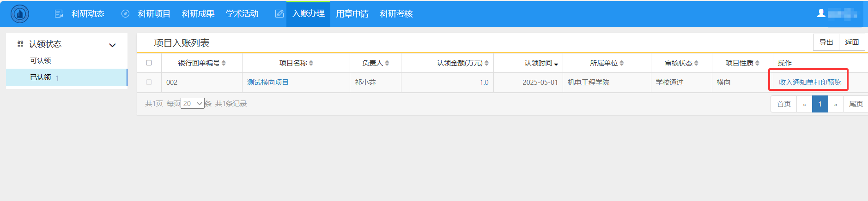Click the university logo icon
Viewport: 868px width, 201px height.
click(x=19, y=14)
